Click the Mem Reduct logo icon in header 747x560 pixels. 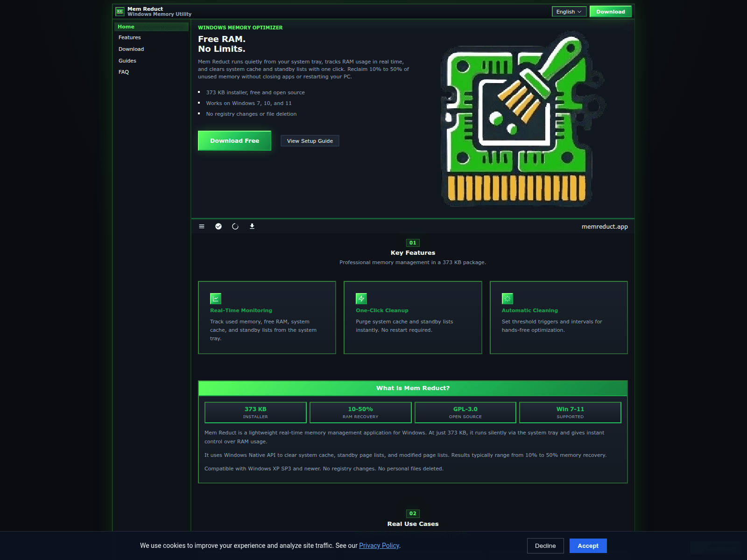tap(120, 11)
